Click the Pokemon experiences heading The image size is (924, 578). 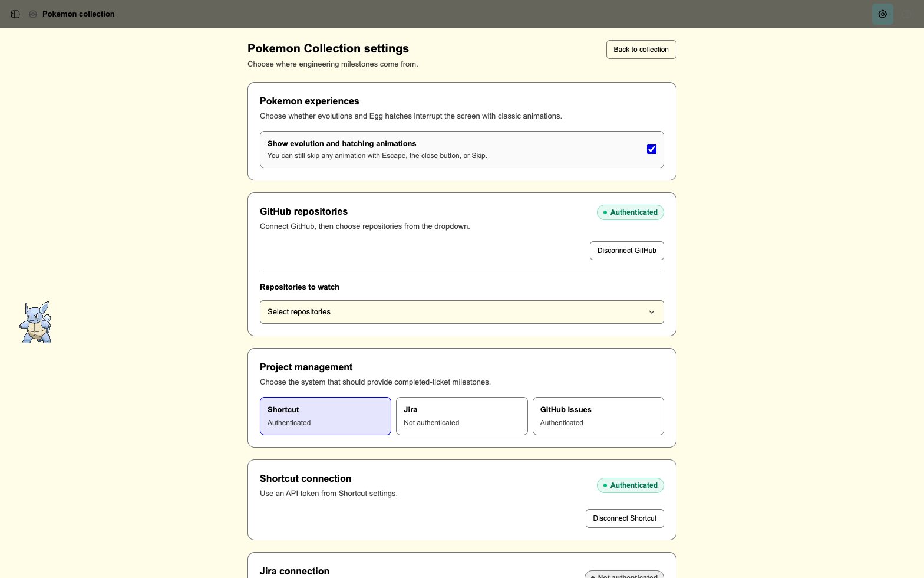[309, 101]
